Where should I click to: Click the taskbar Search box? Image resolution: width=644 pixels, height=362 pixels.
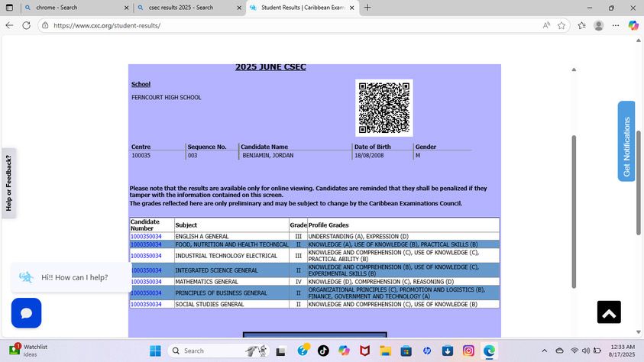[x=219, y=351]
